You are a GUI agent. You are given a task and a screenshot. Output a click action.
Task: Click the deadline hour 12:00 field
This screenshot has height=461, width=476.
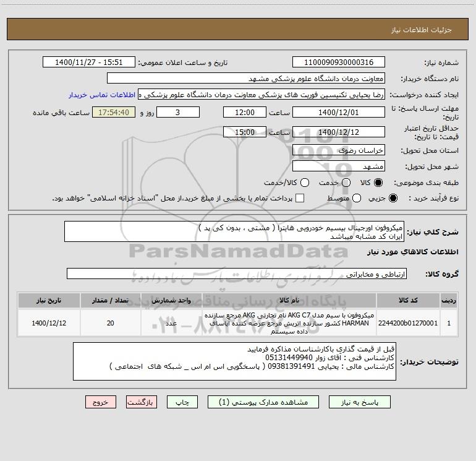[245, 112]
